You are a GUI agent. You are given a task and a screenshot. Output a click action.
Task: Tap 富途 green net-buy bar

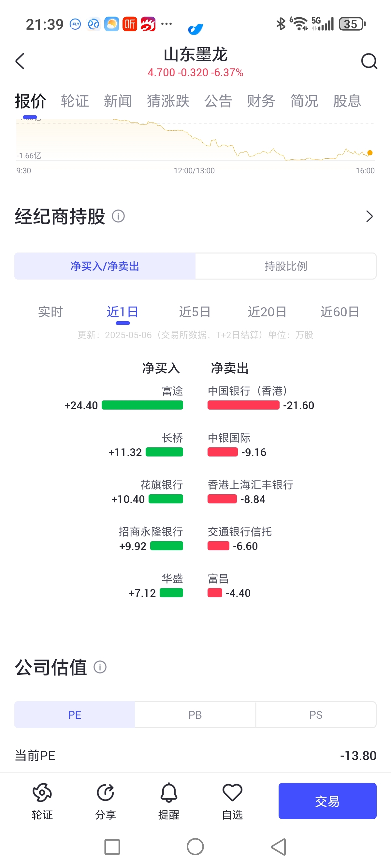coord(142,405)
